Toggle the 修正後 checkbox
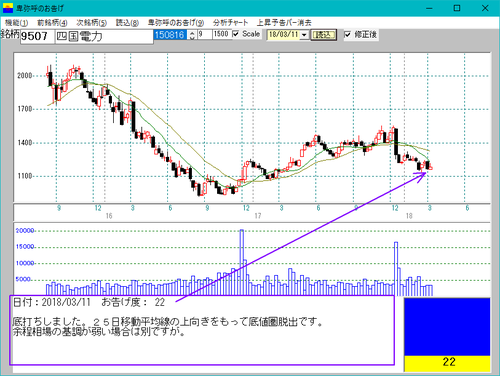Image resolution: width=500 pixels, height=376 pixels. (348, 34)
